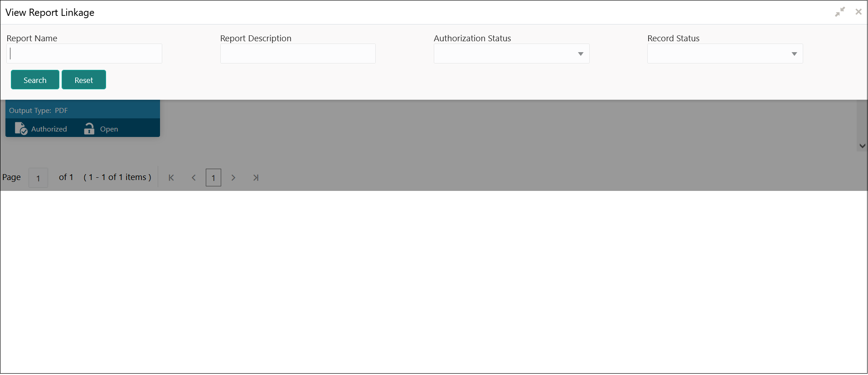
Task: Go to next page arrow
Action: coord(233,178)
